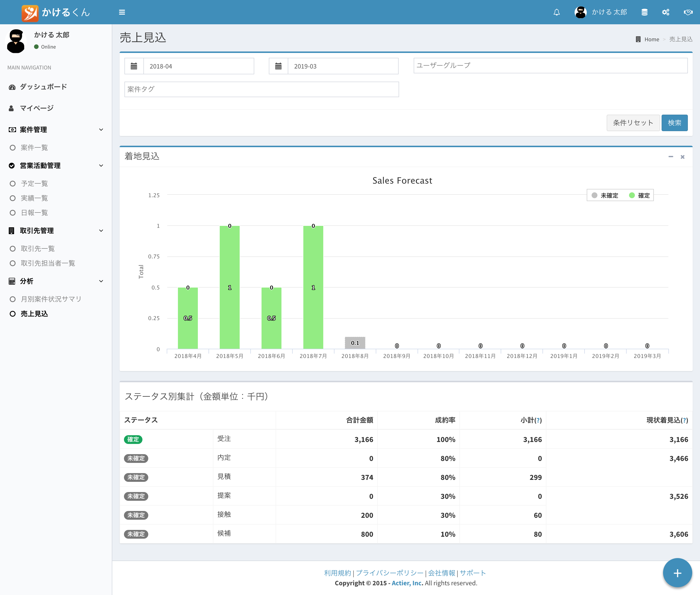The width and height of the screenshot is (700, 595).
Task: Open the 案件タグ selector
Action: [x=262, y=89]
